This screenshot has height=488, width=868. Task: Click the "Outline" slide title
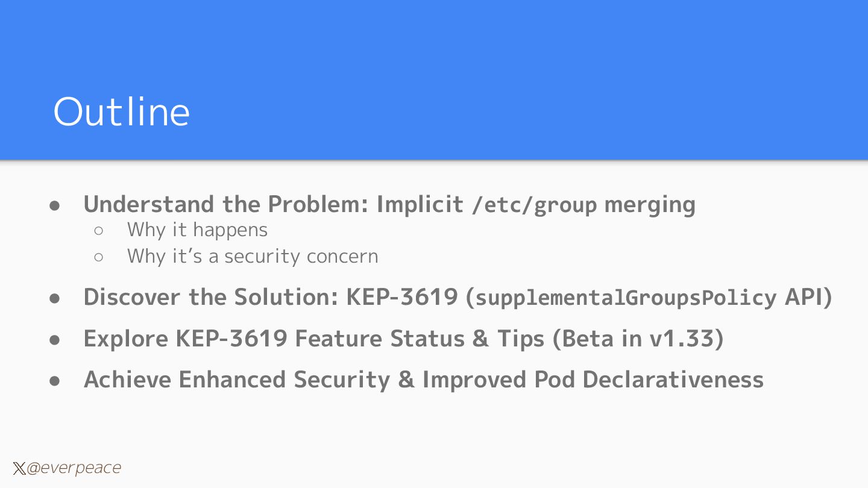click(121, 111)
